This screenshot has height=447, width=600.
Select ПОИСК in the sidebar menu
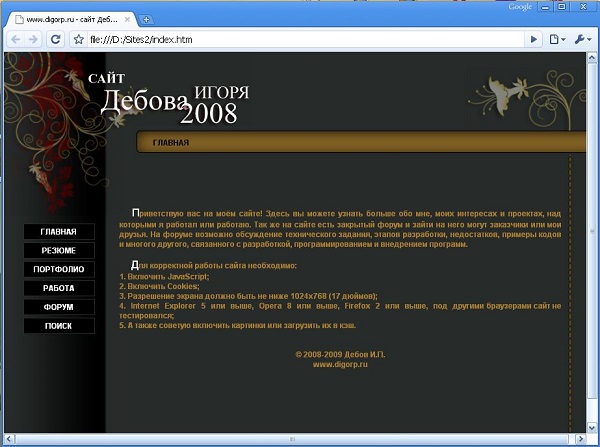point(59,326)
